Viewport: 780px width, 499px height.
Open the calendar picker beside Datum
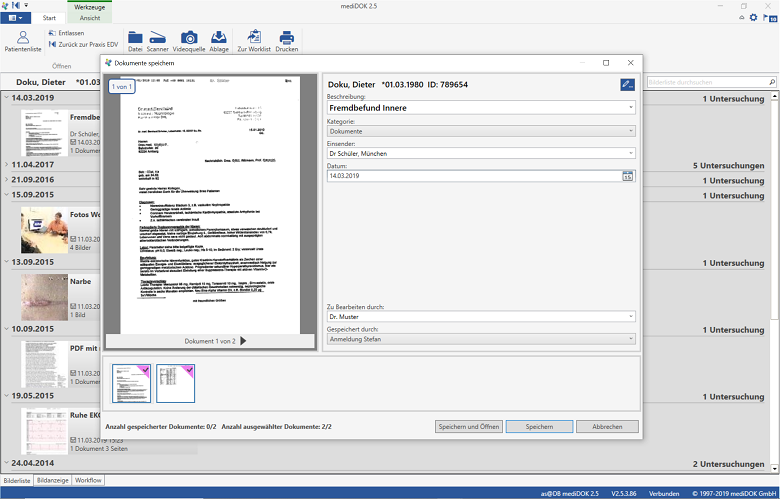click(x=628, y=176)
